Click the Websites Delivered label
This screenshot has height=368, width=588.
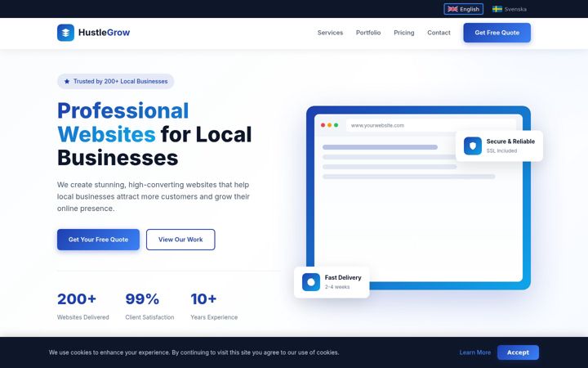[82, 317]
